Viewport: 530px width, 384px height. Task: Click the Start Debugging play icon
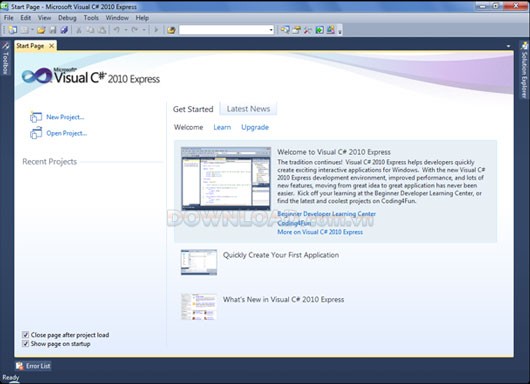(x=156, y=30)
